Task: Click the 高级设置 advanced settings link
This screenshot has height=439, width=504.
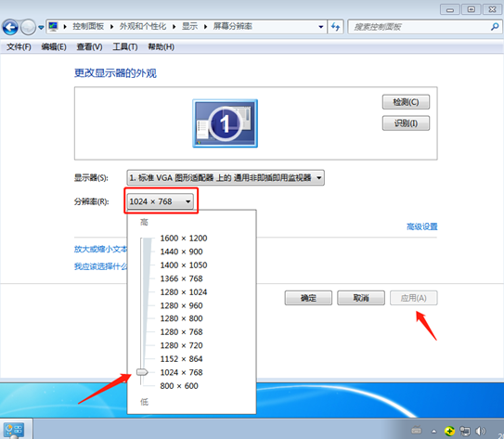Action: 422,226
